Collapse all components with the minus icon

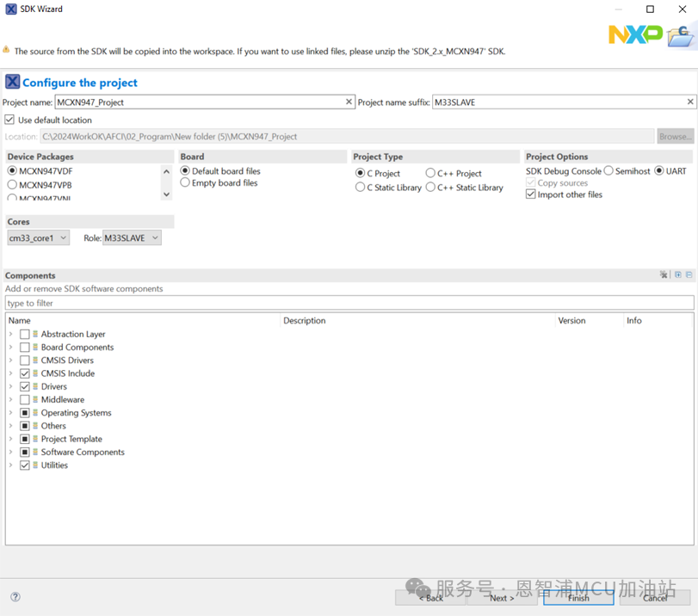tap(689, 274)
